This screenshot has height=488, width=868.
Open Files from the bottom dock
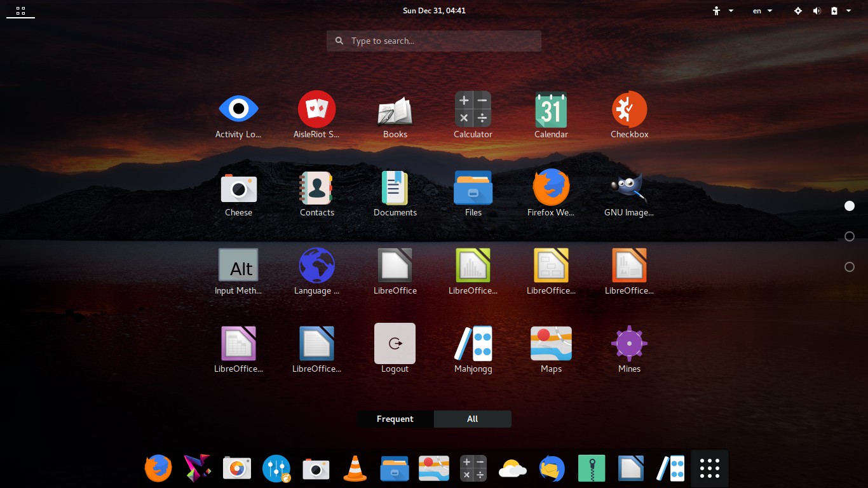[395, 469]
